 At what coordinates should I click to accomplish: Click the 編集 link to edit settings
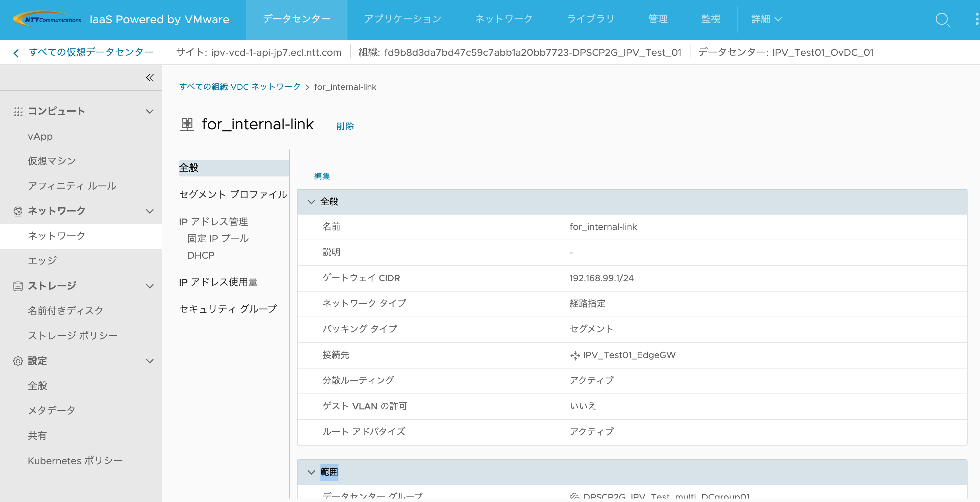[321, 176]
